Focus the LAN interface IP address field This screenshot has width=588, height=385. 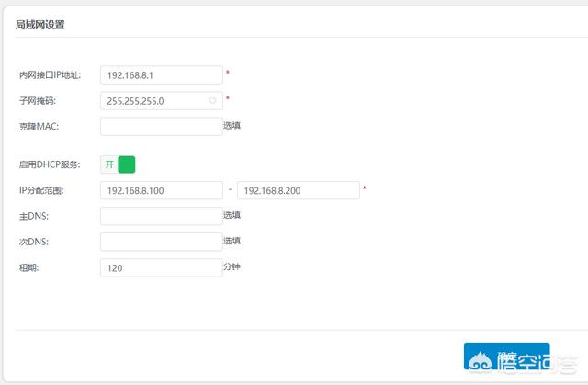pyautogui.click(x=162, y=75)
